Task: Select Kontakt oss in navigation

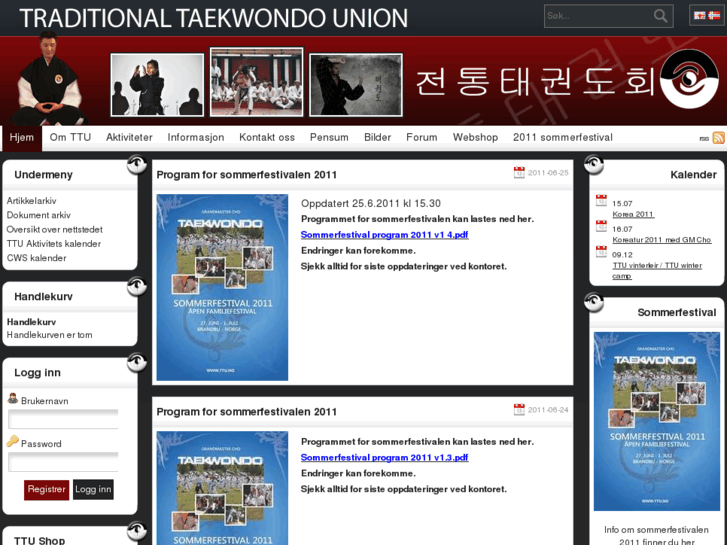Action: click(x=267, y=138)
